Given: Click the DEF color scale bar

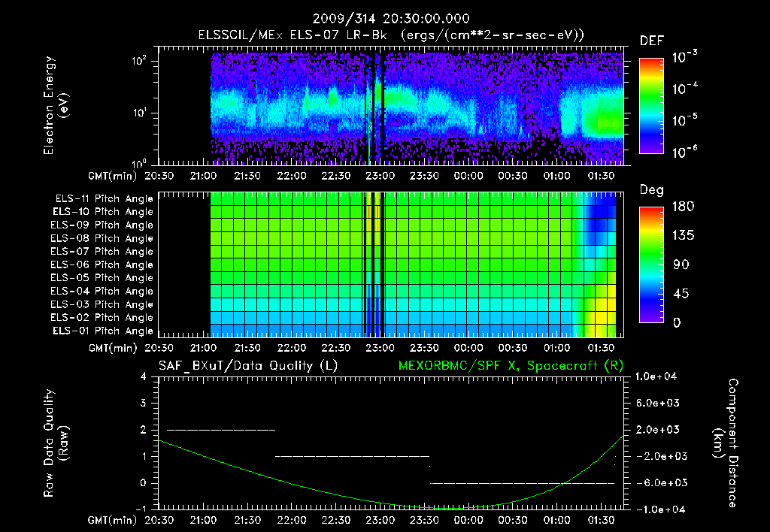Looking at the screenshot, I should 651,105.
